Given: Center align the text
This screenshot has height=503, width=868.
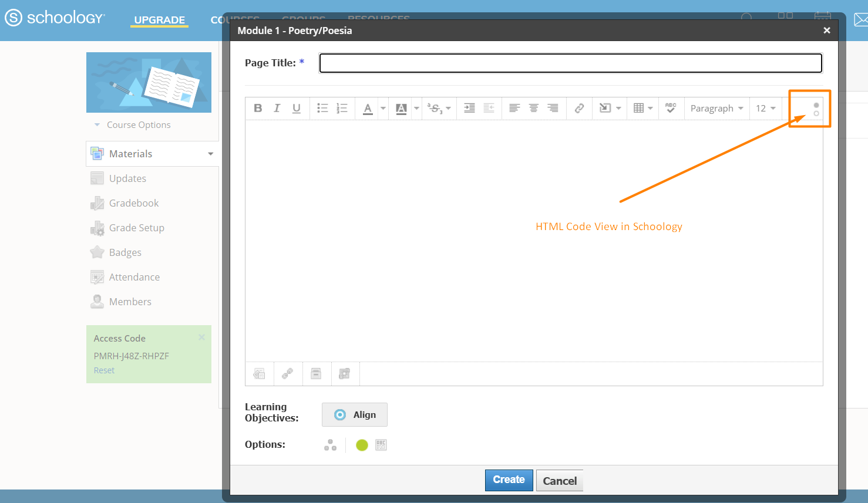Looking at the screenshot, I should coord(534,108).
